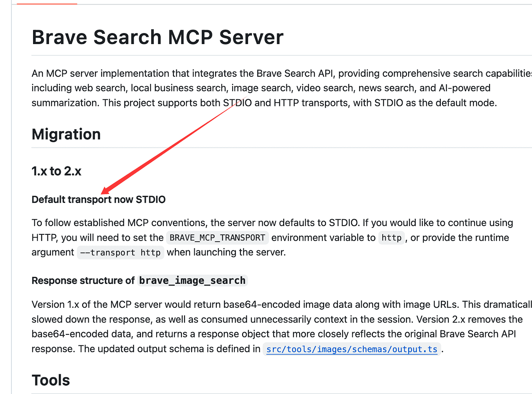532x394 pixels.
Task: Click the "1.x to 2.x" subheading
Action: 56,171
